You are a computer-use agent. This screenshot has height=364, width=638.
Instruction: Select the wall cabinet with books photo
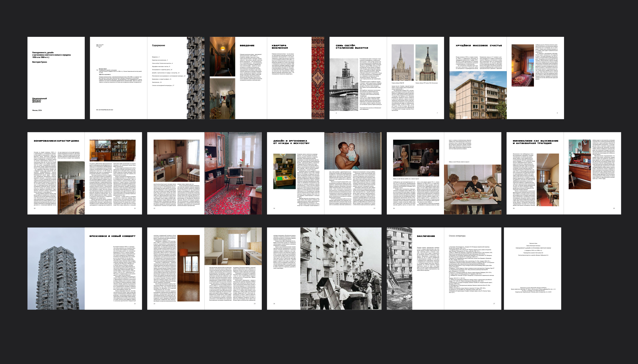[x=113, y=151]
